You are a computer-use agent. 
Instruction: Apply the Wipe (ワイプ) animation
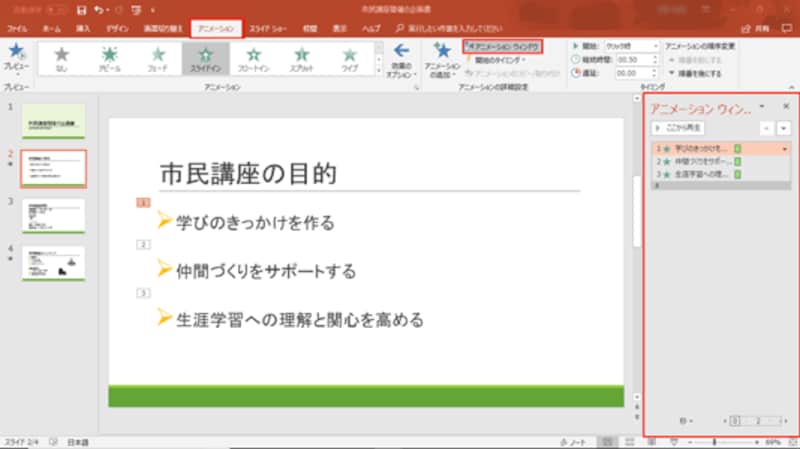(349, 59)
